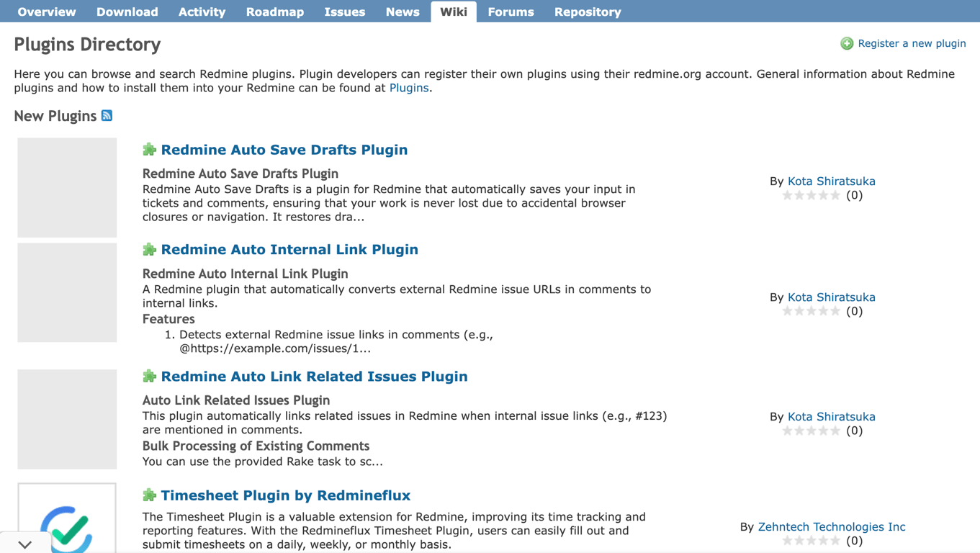
Task: Open the Repository tab
Action: (588, 12)
